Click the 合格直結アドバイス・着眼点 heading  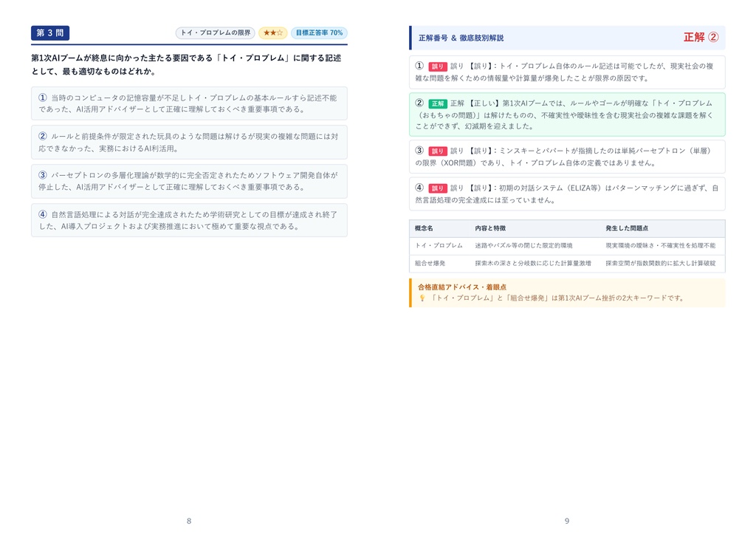pyautogui.click(x=462, y=287)
